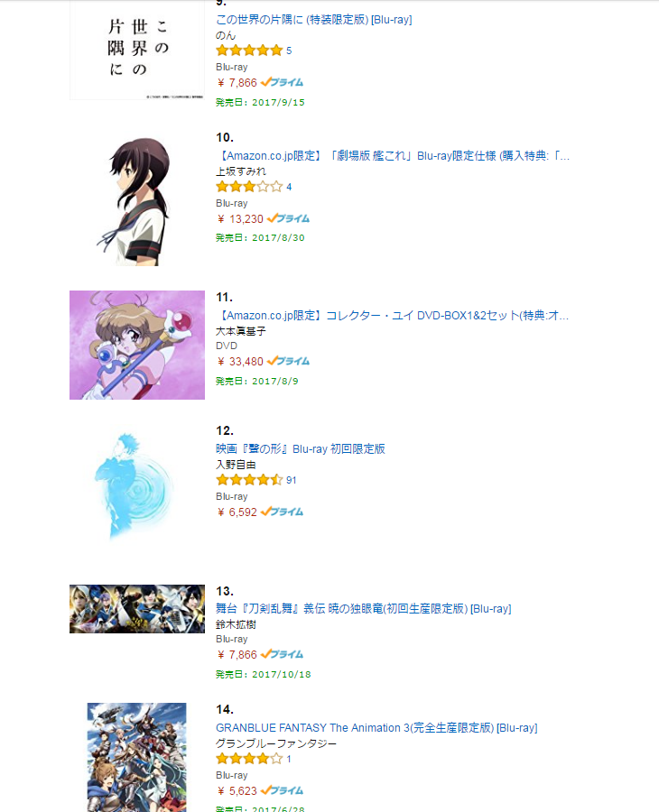Open the 91 reviews link
This screenshot has width=659, height=812.
click(x=292, y=480)
